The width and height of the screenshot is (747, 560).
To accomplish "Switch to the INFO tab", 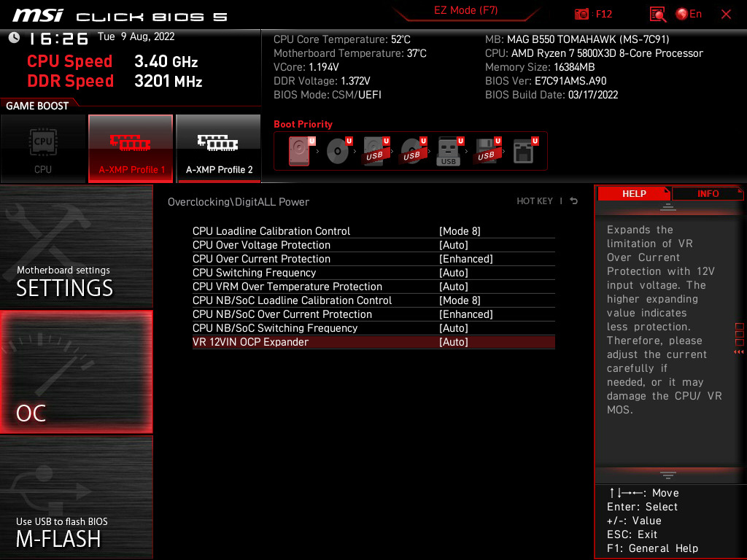I will 708,193.
